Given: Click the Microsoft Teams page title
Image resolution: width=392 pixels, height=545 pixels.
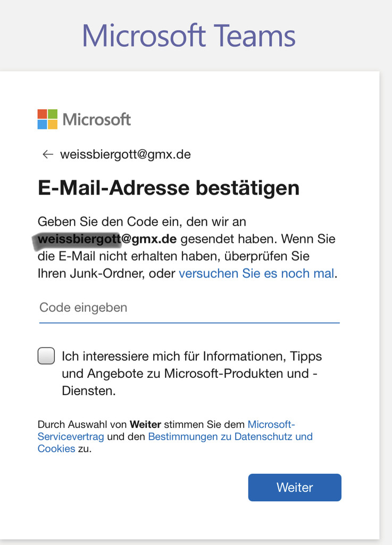Looking at the screenshot, I should (188, 36).
